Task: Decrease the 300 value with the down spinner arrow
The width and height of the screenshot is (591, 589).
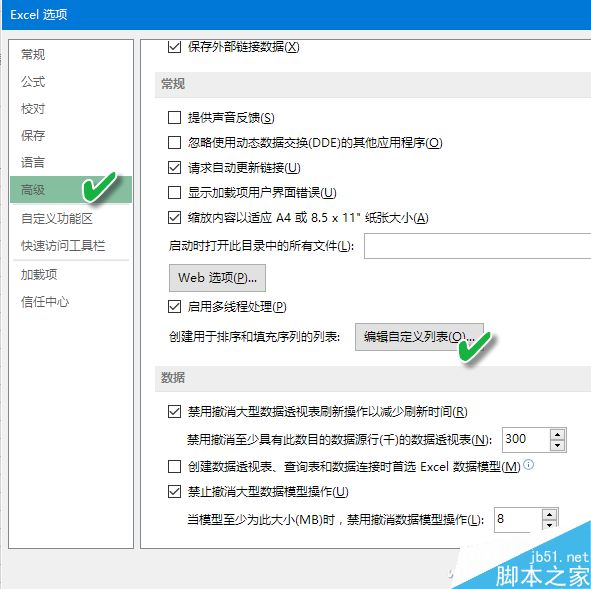Action: pos(557,445)
